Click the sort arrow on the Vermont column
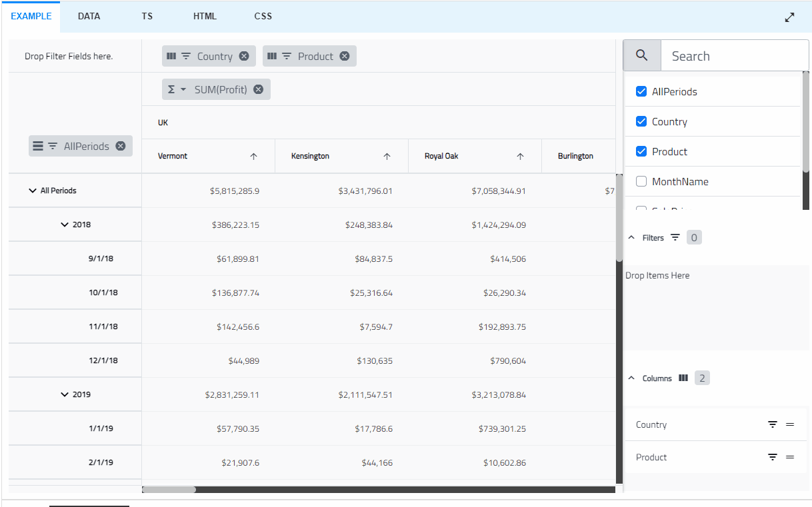 click(x=253, y=156)
